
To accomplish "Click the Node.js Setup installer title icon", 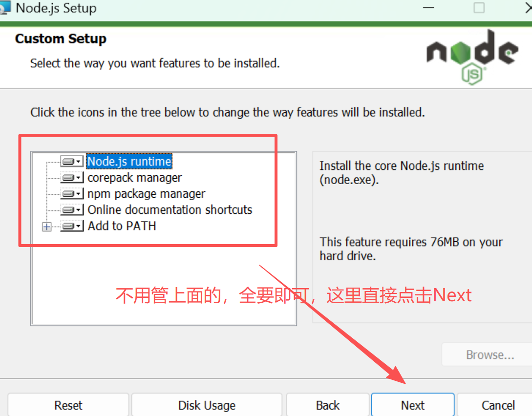I will click(5, 7).
